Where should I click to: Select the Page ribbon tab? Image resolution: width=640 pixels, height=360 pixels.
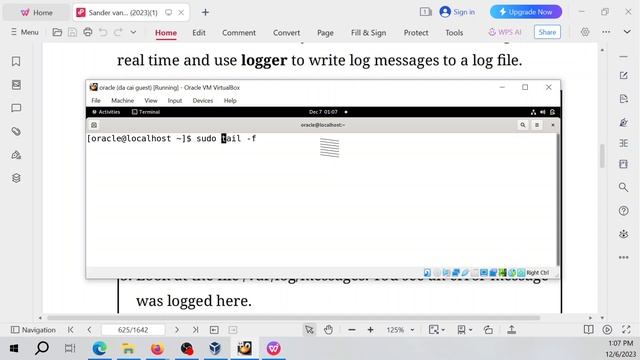point(325,33)
